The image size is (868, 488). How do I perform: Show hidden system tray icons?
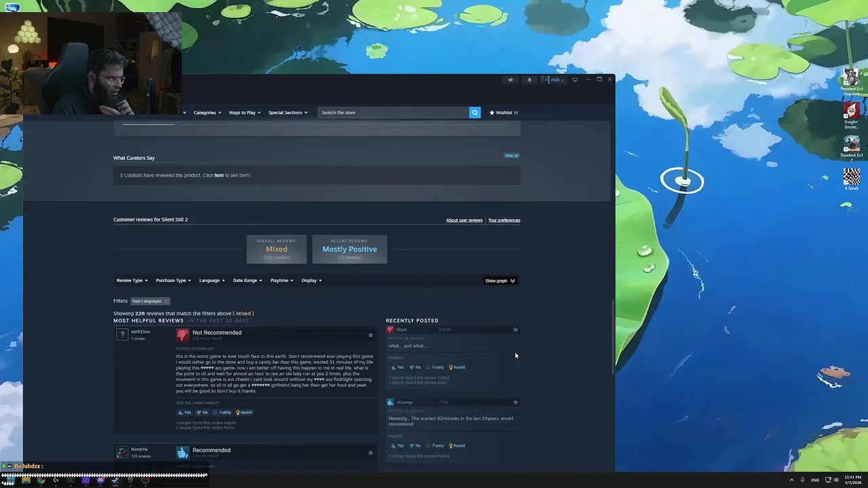(791, 480)
